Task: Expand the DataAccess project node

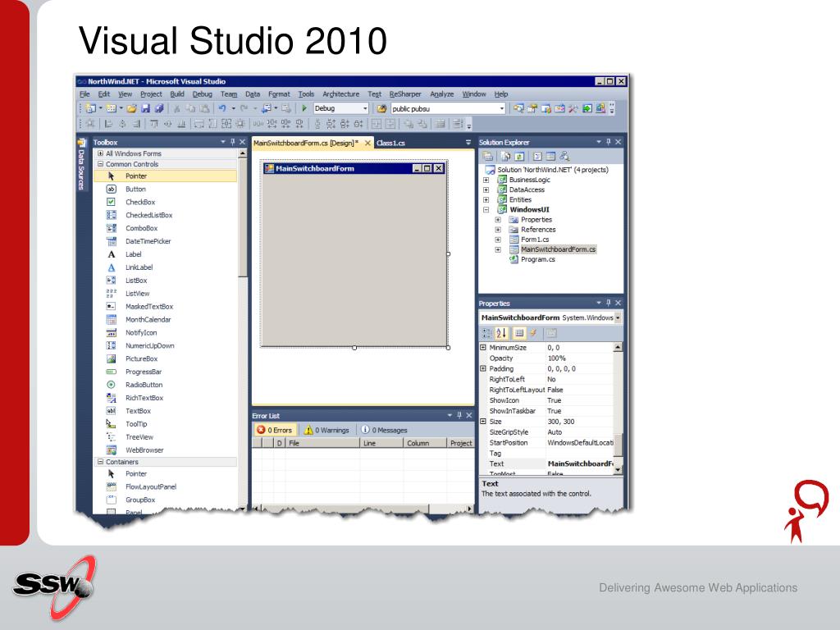Action: 486,189
